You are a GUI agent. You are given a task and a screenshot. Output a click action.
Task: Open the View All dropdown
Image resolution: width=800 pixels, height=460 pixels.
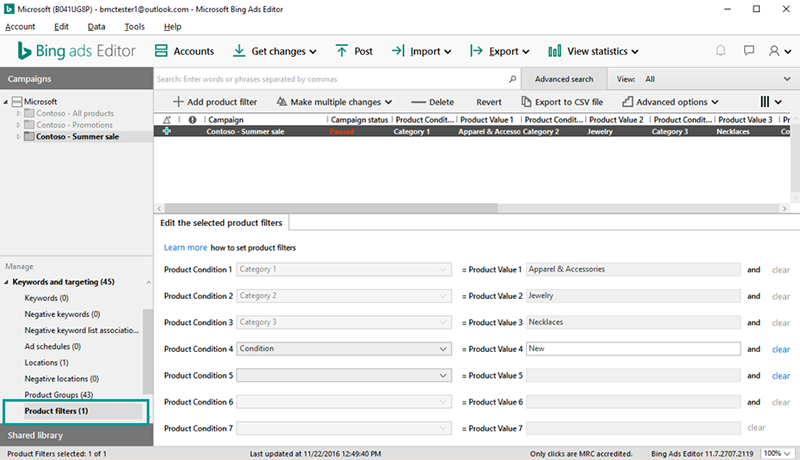[703, 79]
